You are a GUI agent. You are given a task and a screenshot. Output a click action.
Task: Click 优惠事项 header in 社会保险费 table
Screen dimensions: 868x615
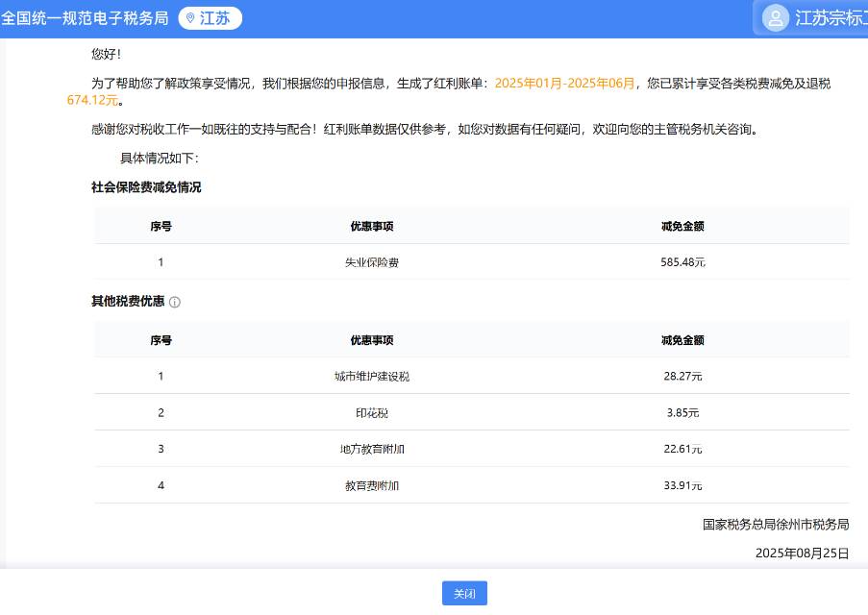(371, 227)
